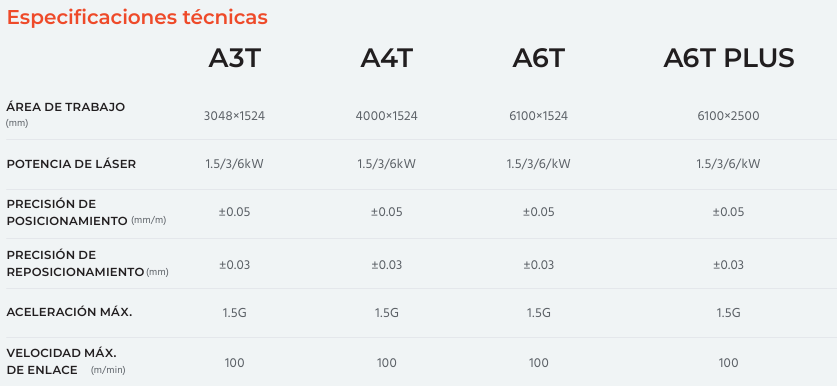Click the A4T 1.5G acceleration value
This screenshot has height=386, width=837.
386,312
